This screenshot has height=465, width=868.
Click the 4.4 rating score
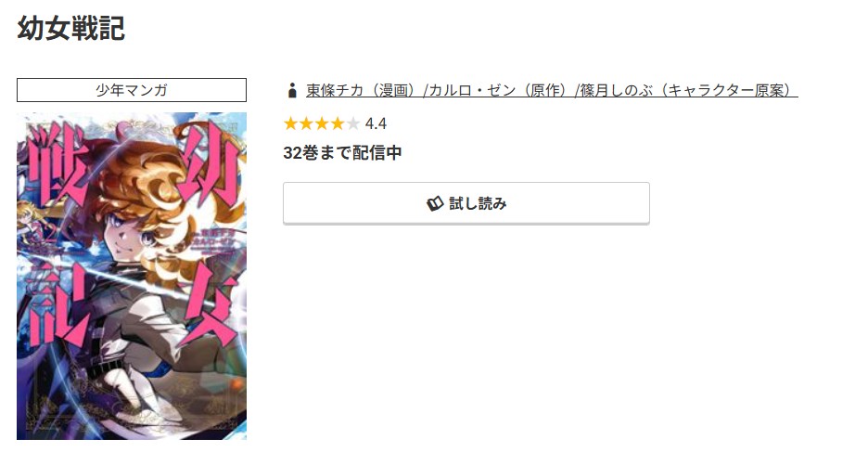click(x=376, y=123)
